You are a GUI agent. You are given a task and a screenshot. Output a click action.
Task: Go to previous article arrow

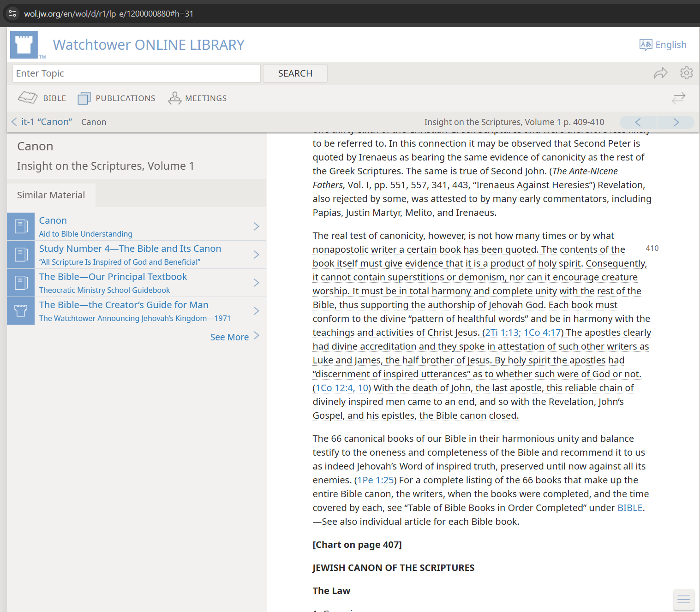(x=638, y=122)
